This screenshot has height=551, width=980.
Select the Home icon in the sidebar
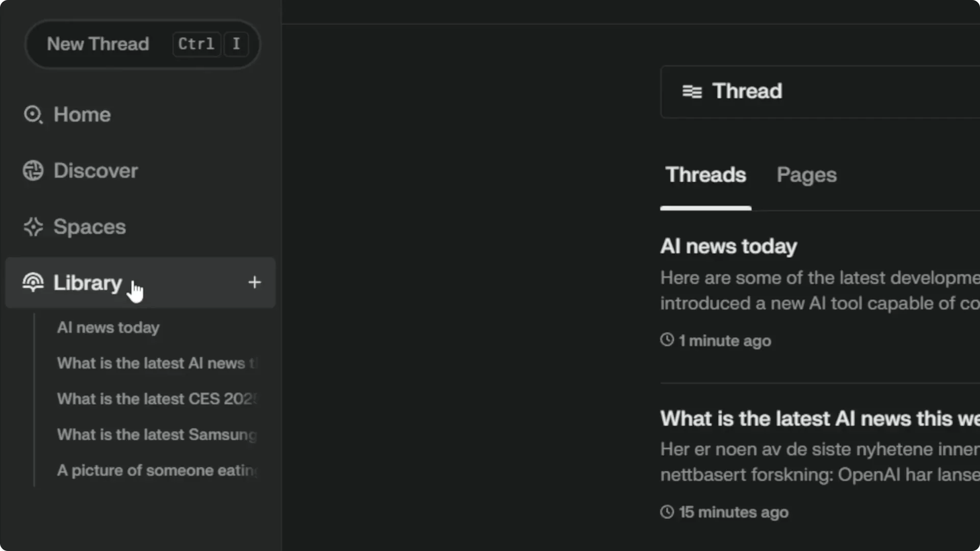click(33, 114)
